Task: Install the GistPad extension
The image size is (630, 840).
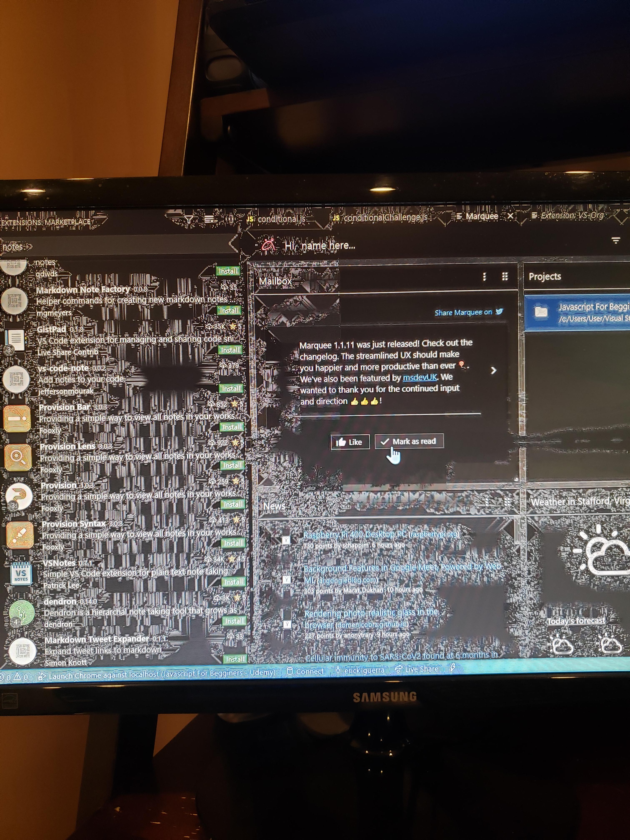Action: tap(230, 350)
